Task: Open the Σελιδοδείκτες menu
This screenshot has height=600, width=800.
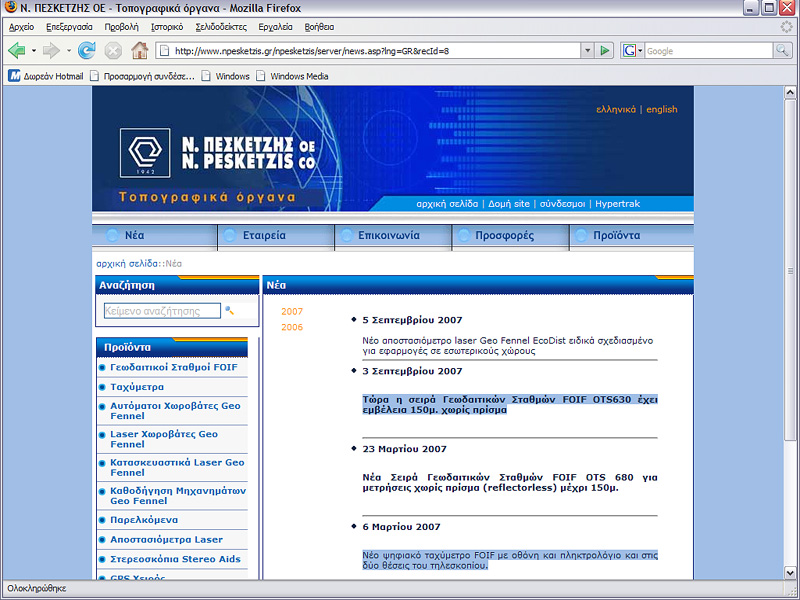Action: click(221, 27)
